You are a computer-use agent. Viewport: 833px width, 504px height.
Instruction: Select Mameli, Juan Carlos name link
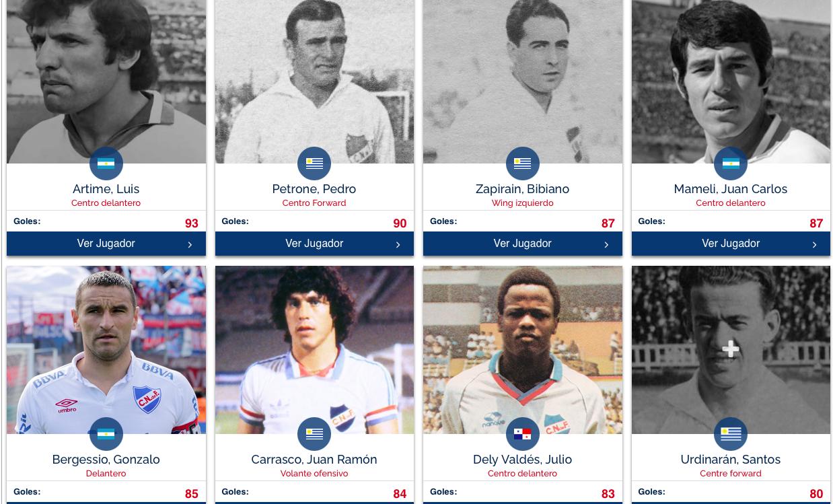click(731, 189)
